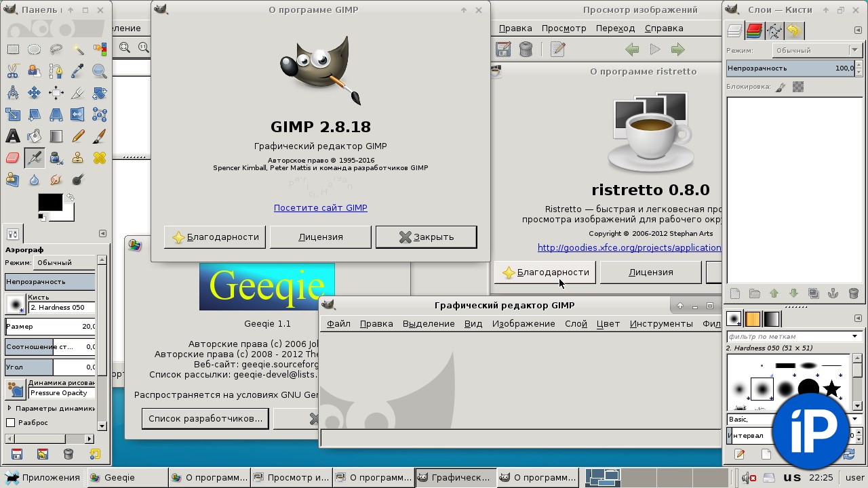The image size is (868, 488).
Task: Select the Paths pen tool
Action: click(56, 71)
